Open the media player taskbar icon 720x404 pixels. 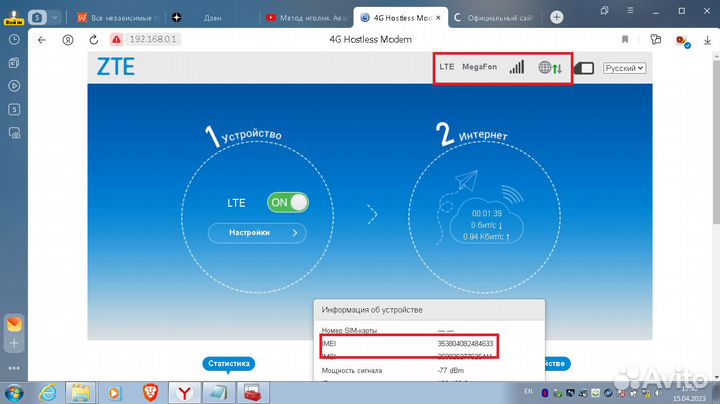pyautogui.click(x=114, y=393)
